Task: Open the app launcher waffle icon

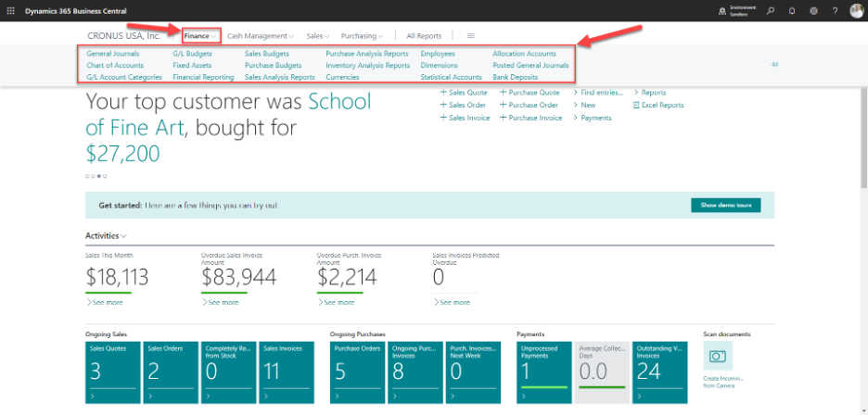Action: point(10,9)
